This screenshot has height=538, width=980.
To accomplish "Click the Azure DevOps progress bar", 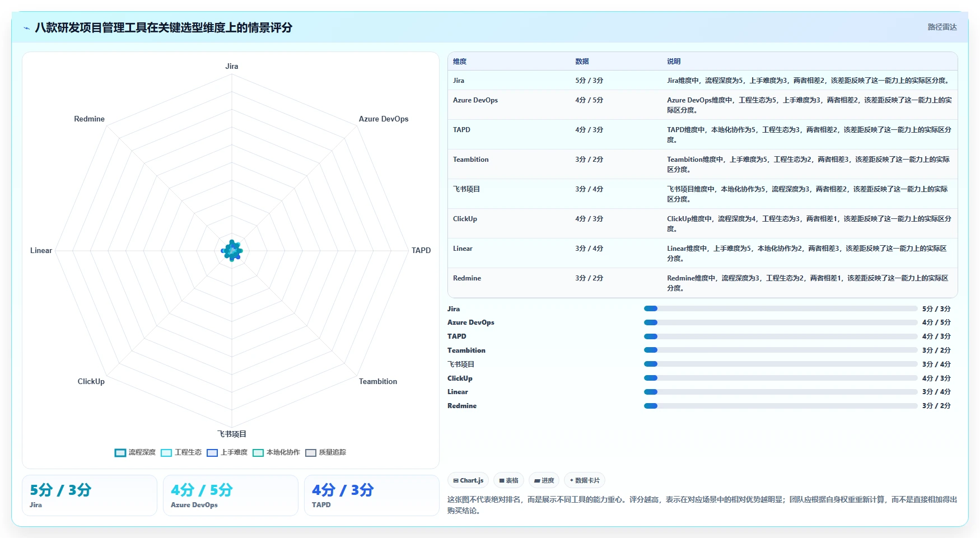I will tap(781, 322).
